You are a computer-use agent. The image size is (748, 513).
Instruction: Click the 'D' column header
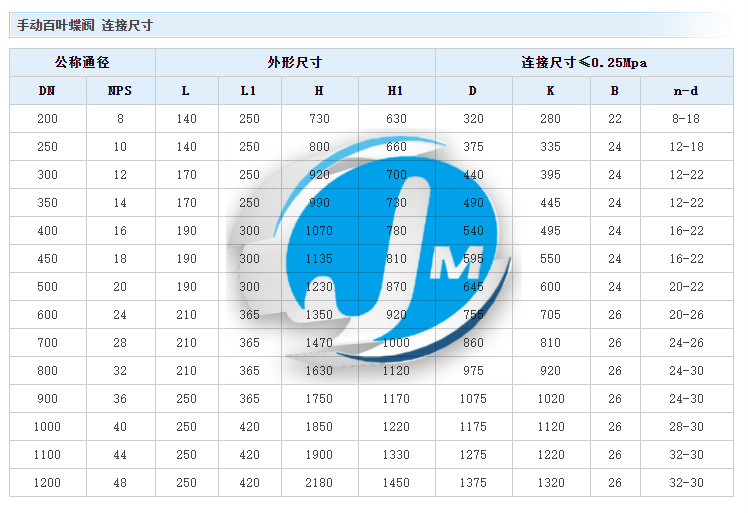(473, 91)
